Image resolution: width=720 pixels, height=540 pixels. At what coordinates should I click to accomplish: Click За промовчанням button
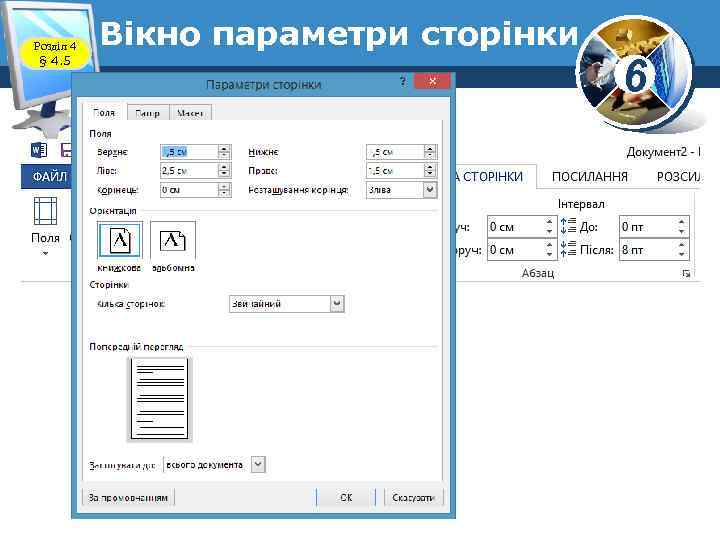coord(128,498)
